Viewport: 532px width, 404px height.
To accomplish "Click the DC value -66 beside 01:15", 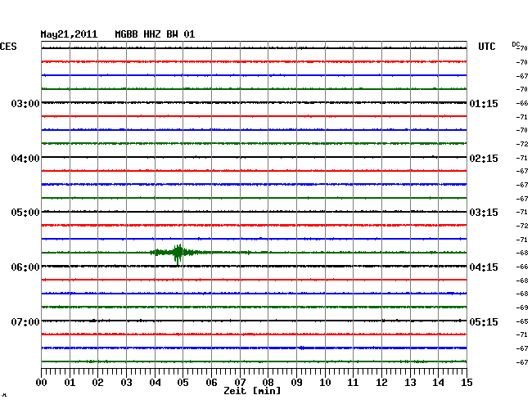I will pyautogui.click(x=522, y=103).
